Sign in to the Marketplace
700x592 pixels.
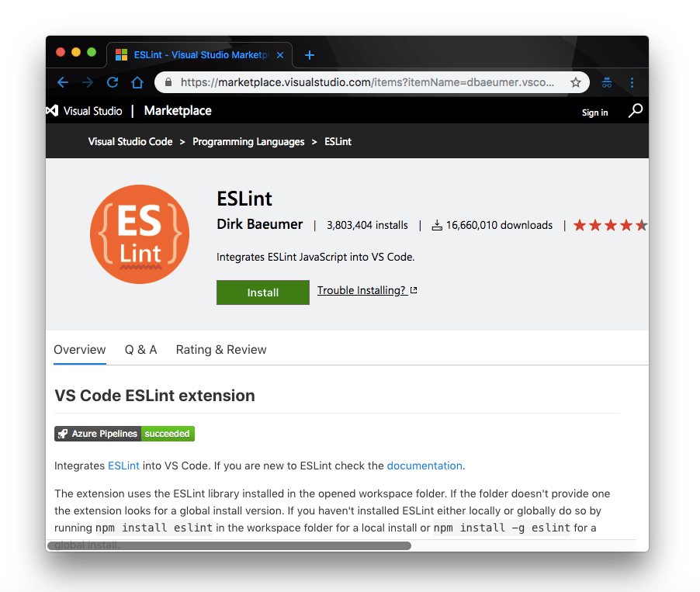594,113
